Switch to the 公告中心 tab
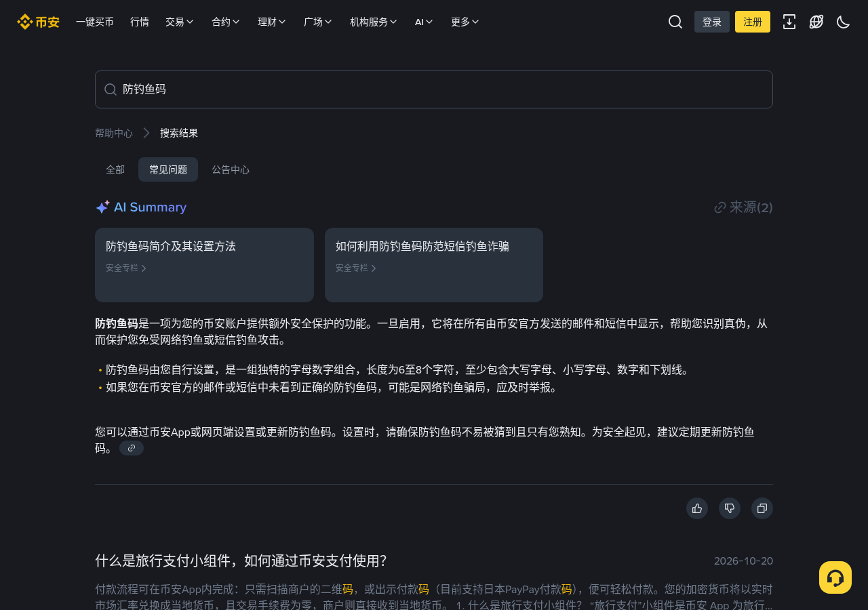The width and height of the screenshot is (868, 610). 231,169
